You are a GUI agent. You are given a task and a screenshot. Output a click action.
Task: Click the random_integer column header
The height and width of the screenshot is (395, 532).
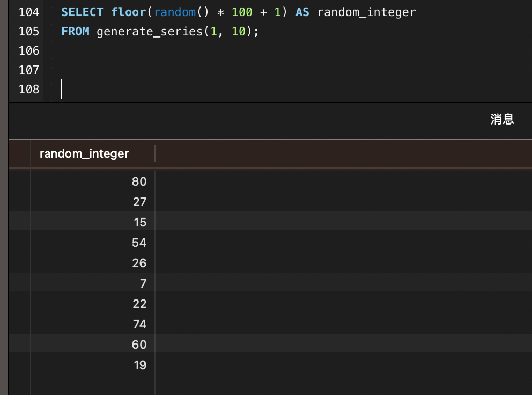[x=84, y=154]
